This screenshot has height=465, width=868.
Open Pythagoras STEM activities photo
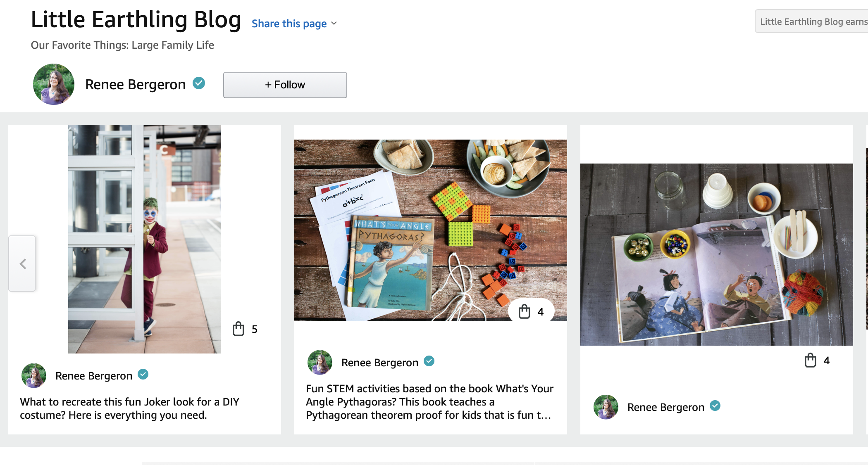(431, 230)
